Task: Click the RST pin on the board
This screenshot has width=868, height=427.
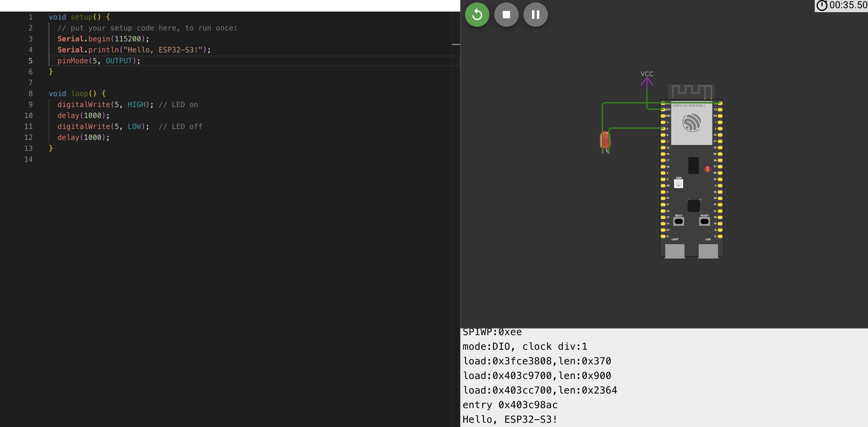Action: (663, 116)
